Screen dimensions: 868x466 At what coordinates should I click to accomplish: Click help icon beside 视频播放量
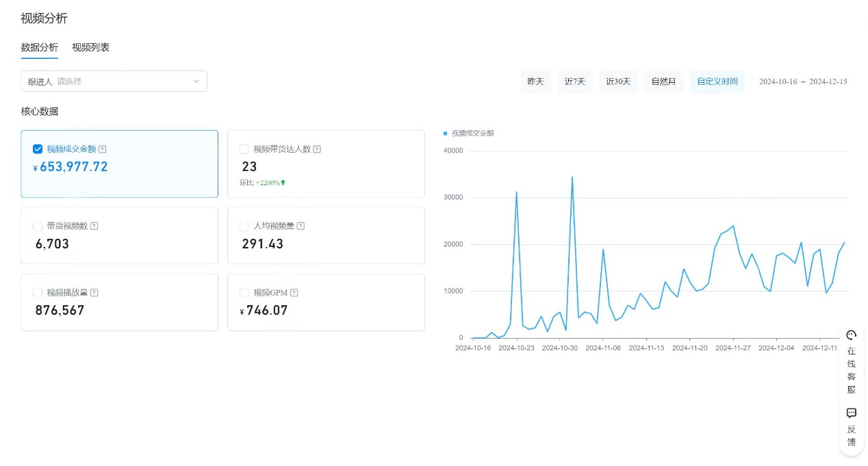[94, 293]
